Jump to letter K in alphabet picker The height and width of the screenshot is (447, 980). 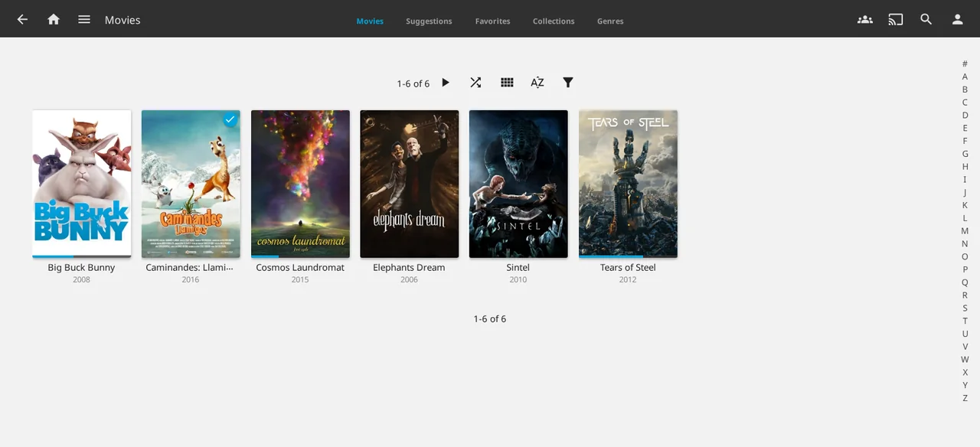click(965, 205)
